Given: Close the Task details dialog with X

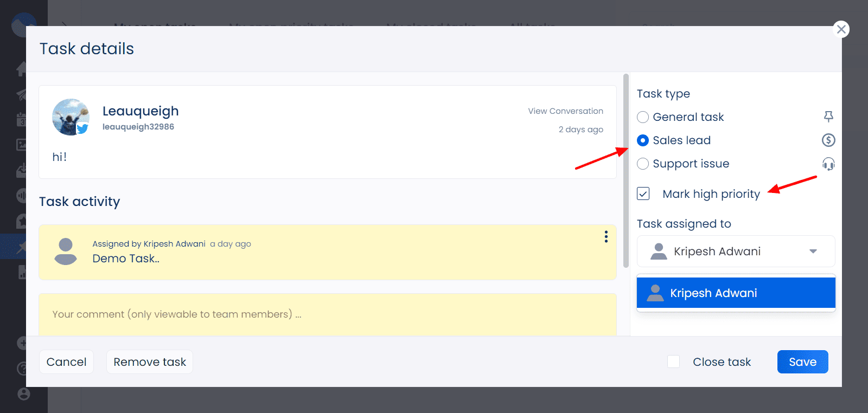Looking at the screenshot, I should pyautogui.click(x=841, y=29).
